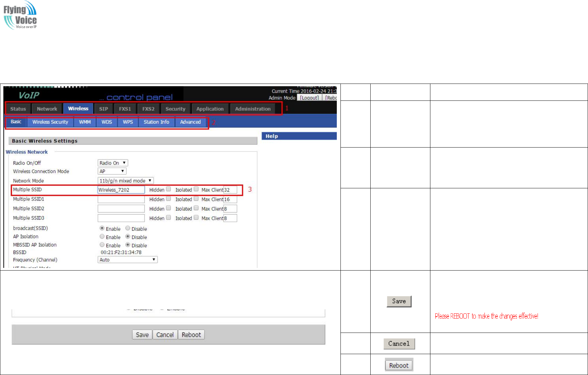Open the WDS sub-tab
The image size is (588, 375).
(107, 122)
